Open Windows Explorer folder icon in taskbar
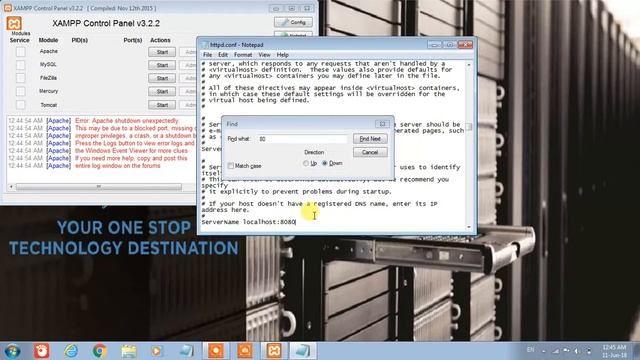640x360 pixels. (x=129, y=351)
